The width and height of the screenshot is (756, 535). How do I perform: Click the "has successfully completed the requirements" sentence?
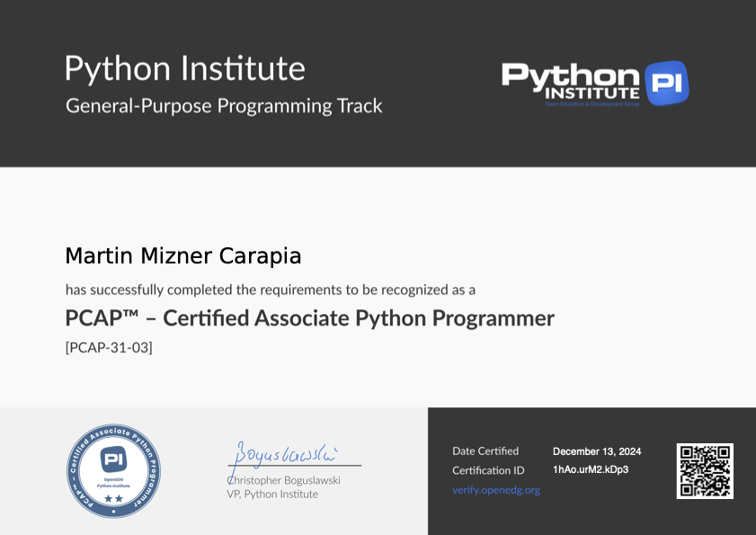(270, 290)
